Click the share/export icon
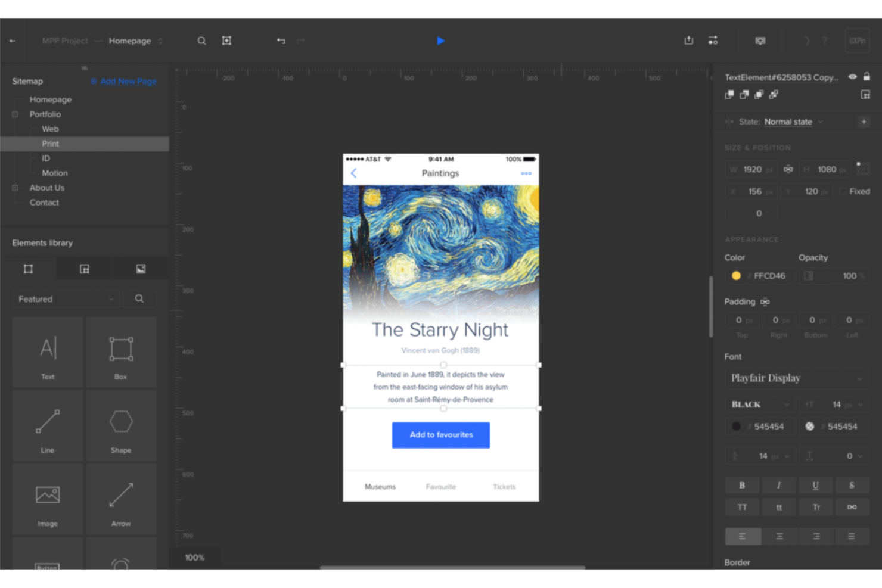The image size is (882, 588). tap(688, 41)
